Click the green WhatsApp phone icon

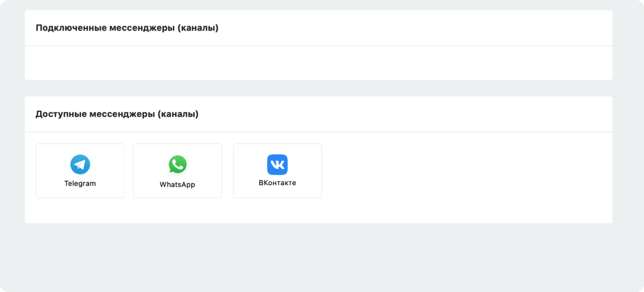point(177,165)
